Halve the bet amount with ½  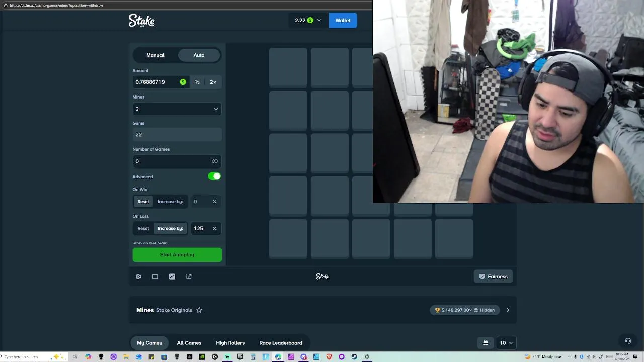[197, 82]
